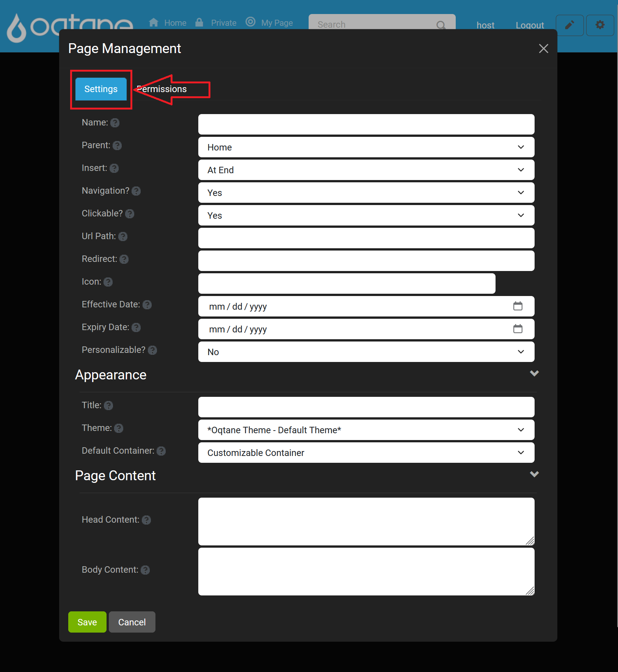
Task: Cancel page creation
Action: 132,622
